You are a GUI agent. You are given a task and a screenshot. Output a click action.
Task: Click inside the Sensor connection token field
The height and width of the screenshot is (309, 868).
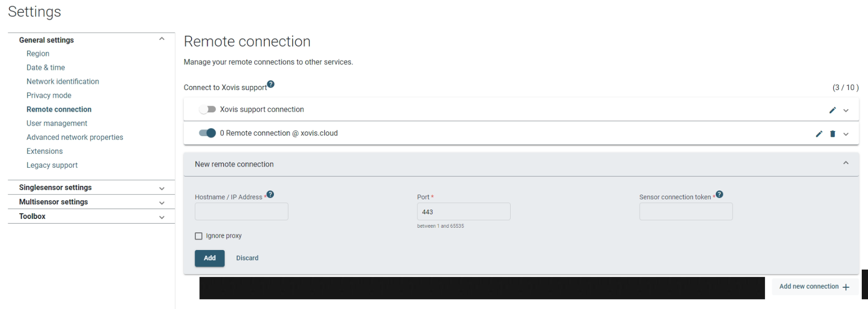[686, 212]
